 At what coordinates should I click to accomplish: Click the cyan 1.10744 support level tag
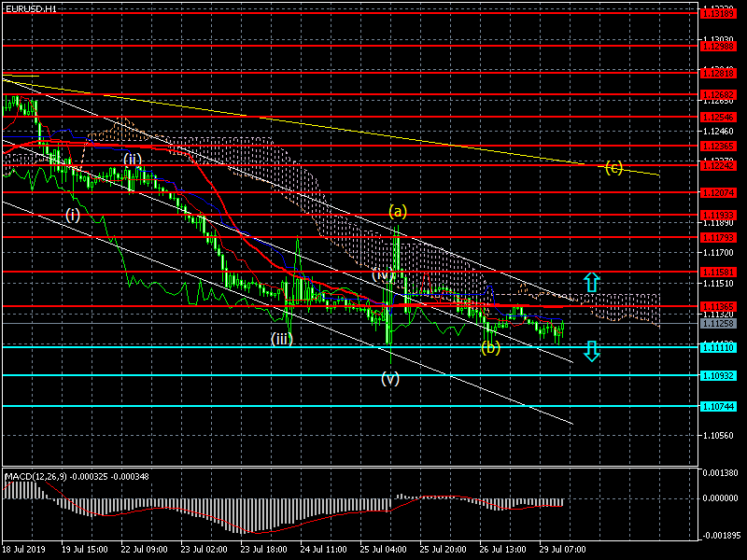click(x=718, y=407)
